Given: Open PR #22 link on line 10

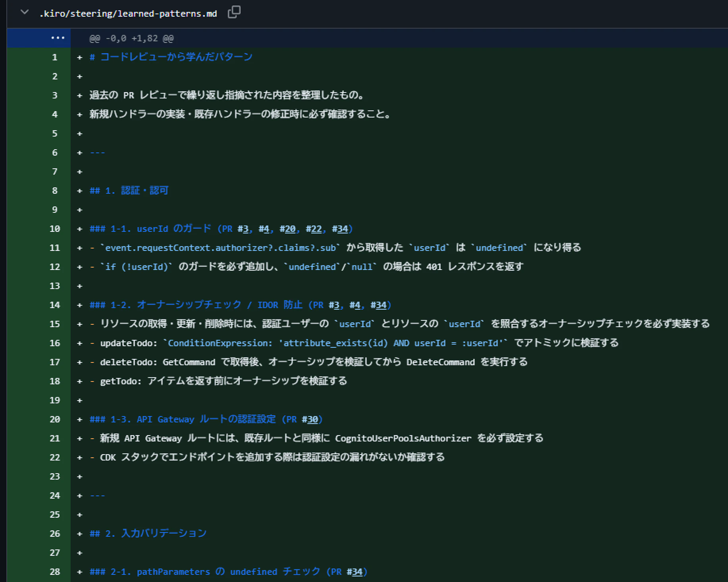Looking at the screenshot, I should tap(314, 229).
